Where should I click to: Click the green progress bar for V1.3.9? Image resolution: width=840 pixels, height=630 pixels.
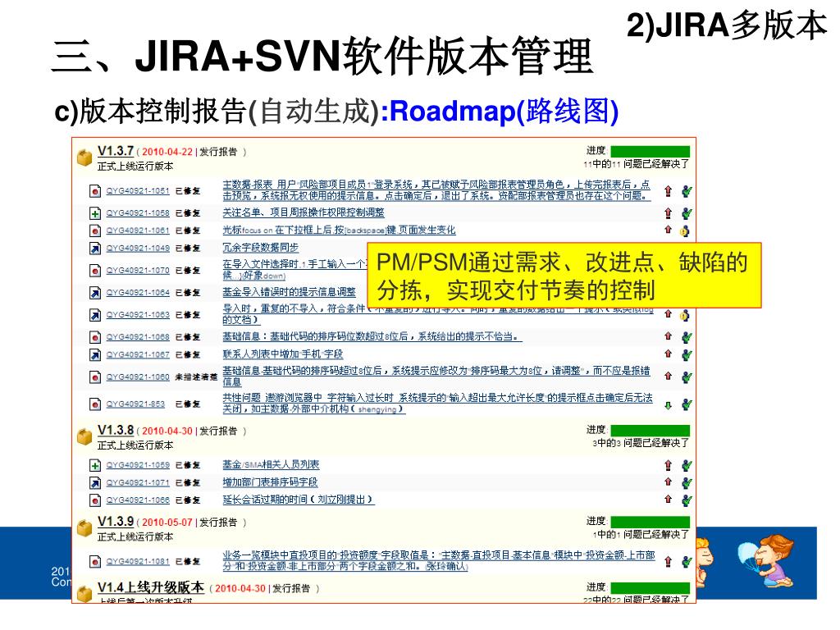[x=650, y=521]
